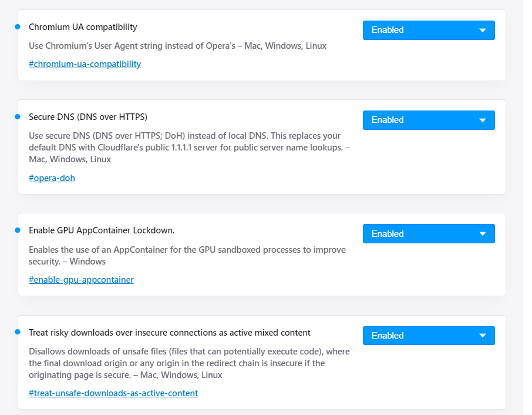The height and width of the screenshot is (415, 532).
Task: Expand the Secure DNS Enabled dropdown
Action: [429, 120]
